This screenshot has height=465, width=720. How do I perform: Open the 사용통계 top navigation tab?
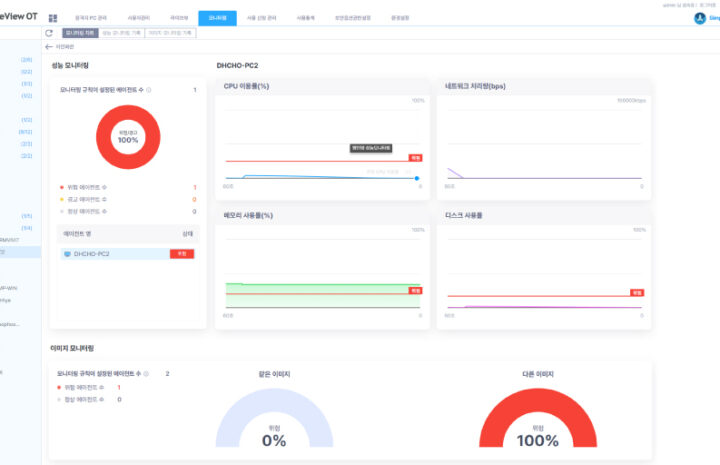[305, 18]
